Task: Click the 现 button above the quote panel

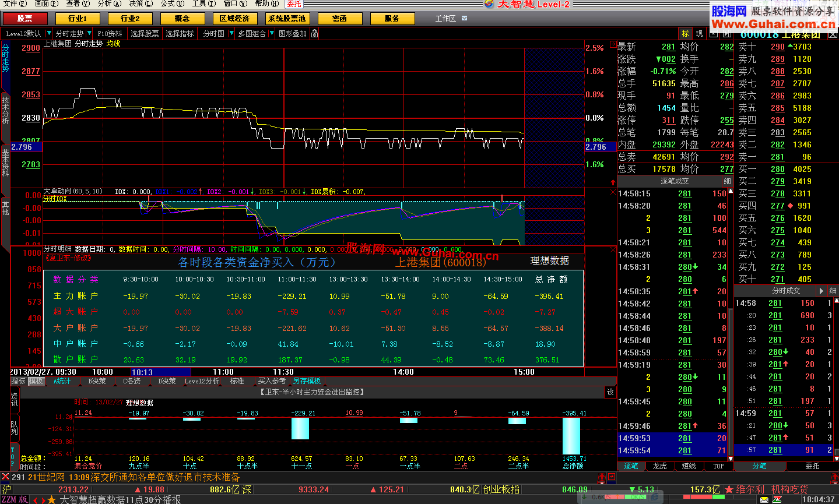Action: point(699,34)
